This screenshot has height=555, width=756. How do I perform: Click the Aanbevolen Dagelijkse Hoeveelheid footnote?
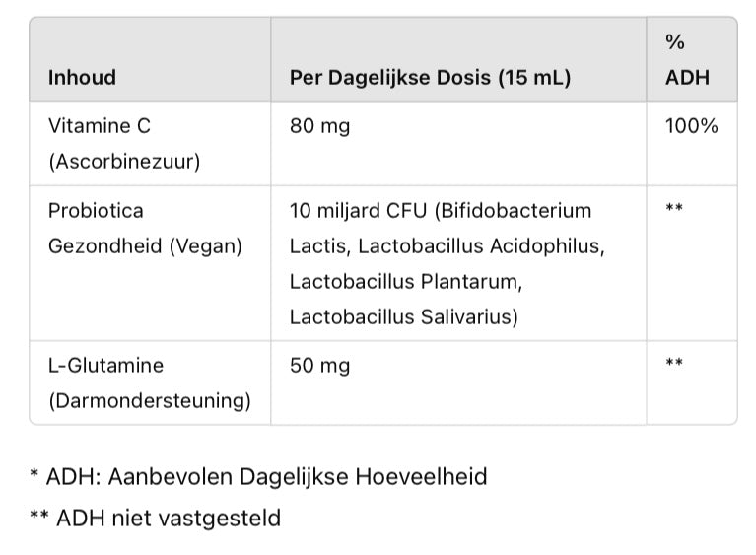pos(298,477)
